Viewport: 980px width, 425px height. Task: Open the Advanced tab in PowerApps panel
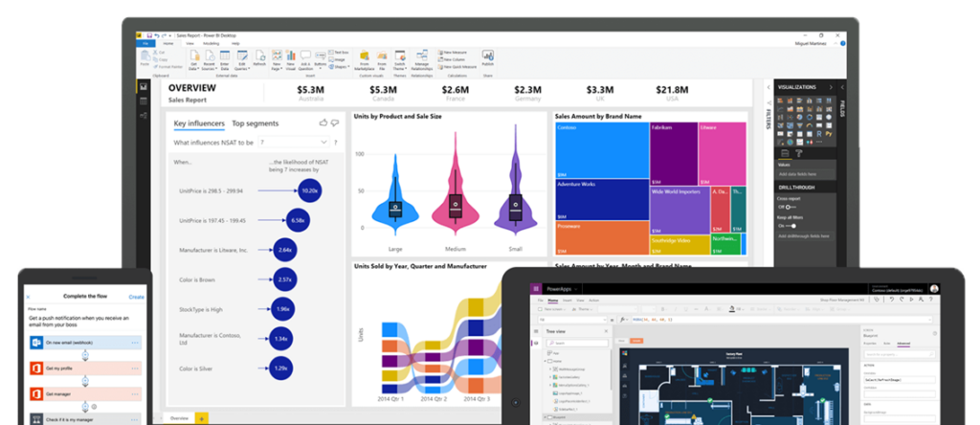903,344
